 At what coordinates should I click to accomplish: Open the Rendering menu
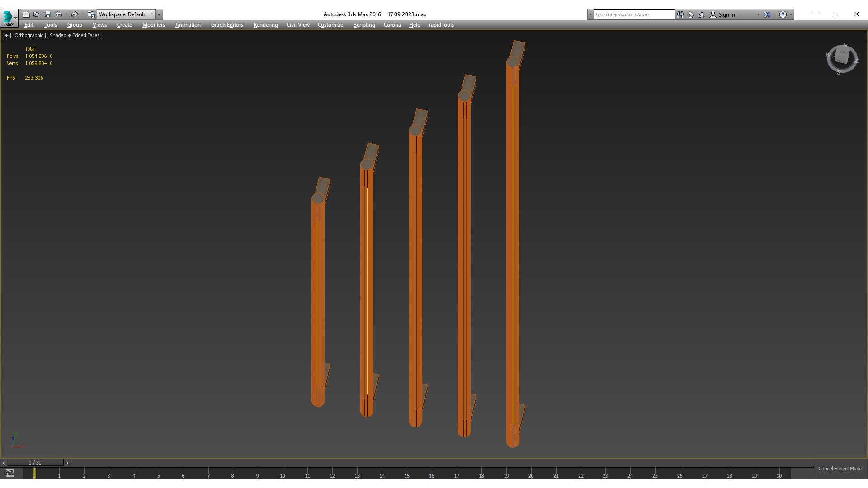265,25
